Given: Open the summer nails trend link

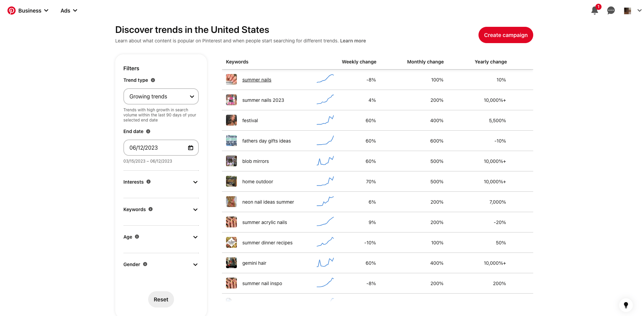Looking at the screenshot, I should [257, 79].
